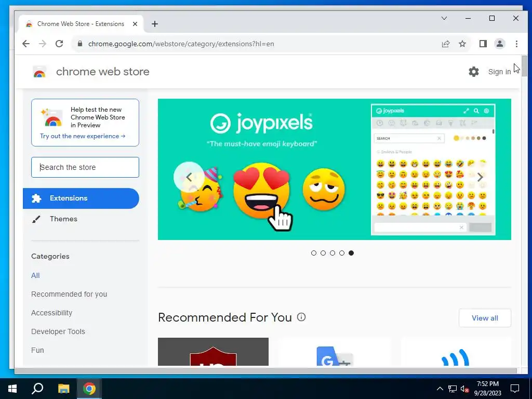Image resolution: width=532 pixels, height=399 pixels.
Task: Open File Explorer from the taskbar
Action: tap(63, 389)
